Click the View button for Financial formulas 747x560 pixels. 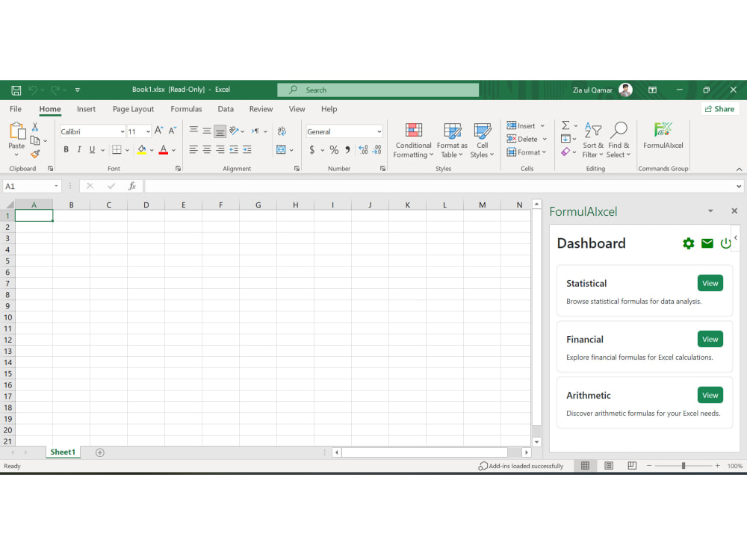click(x=710, y=338)
